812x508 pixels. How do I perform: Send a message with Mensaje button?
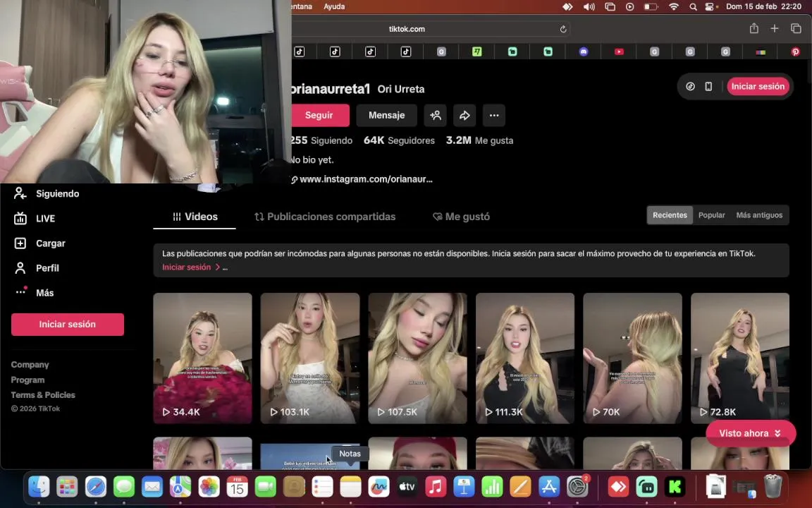pos(387,115)
